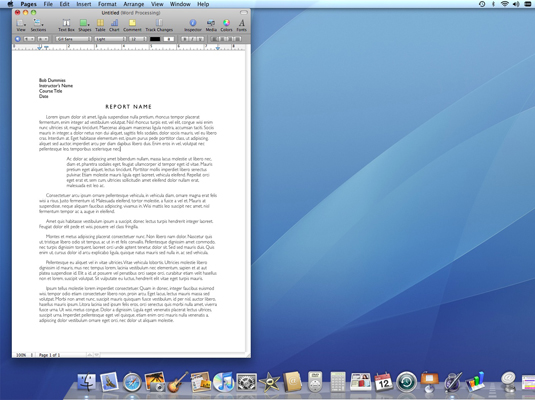Click the next page down arrow
The image size is (535, 400).
(97, 355)
